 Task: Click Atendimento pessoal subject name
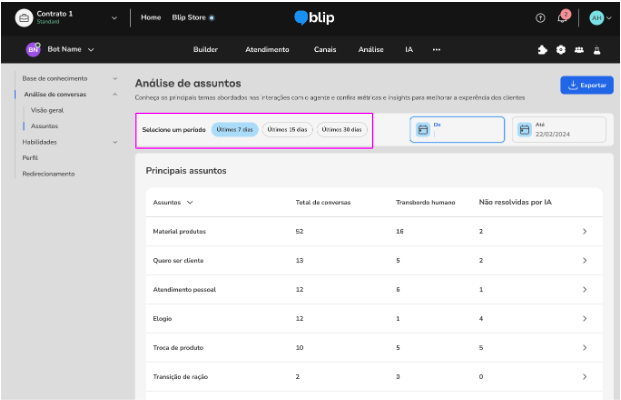pyautogui.click(x=184, y=290)
